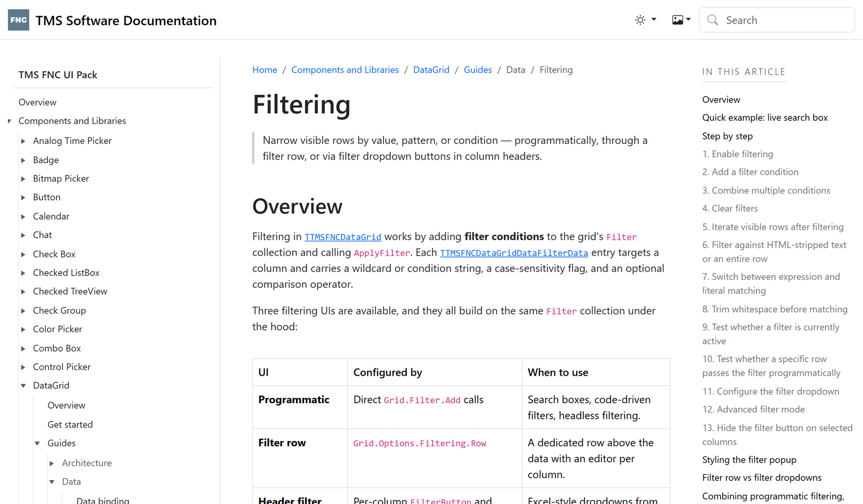The height and width of the screenshot is (504, 863).
Task: Expand the Calendar tree node
Action: (23, 216)
